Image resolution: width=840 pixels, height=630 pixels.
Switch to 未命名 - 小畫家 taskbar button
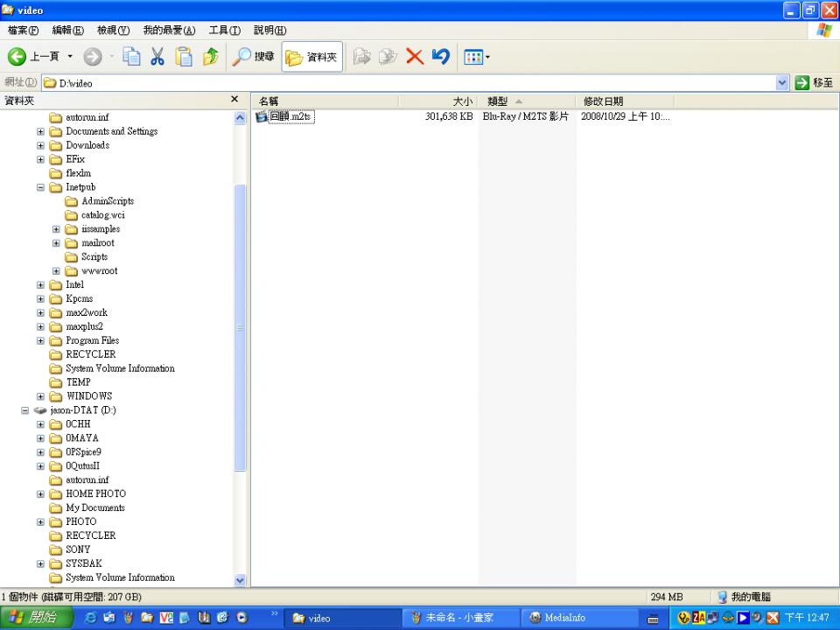point(459,618)
